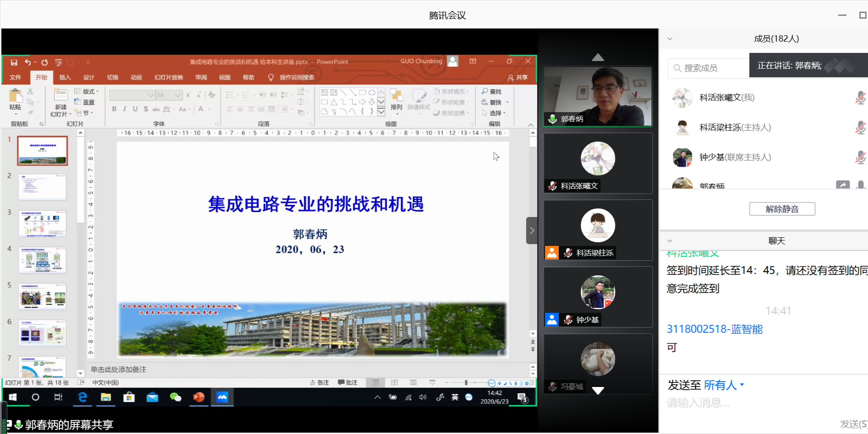This screenshot has height=434, width=868.
Task: Open the 设计 (Design) tab
Action: pyautogui.click(x=89, y=77)
